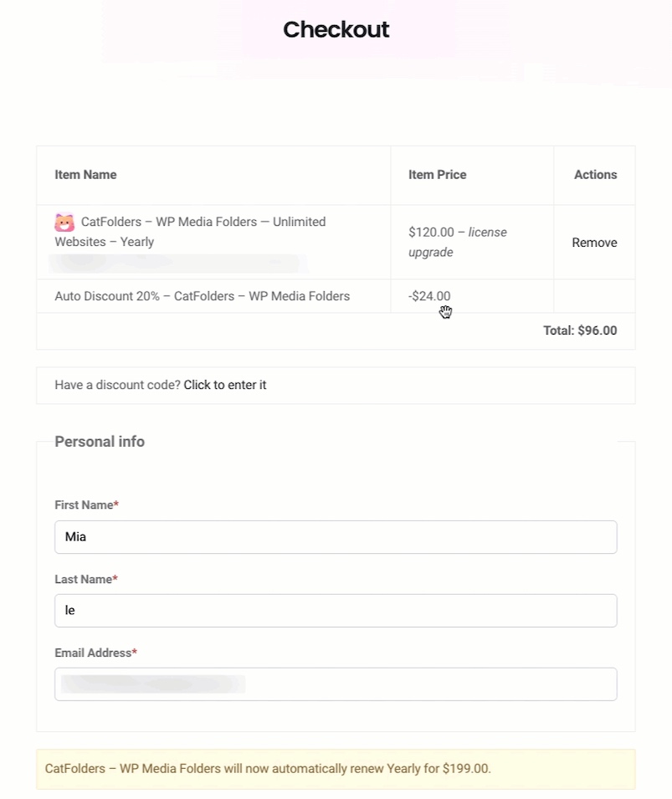Image resolution: width=672 pixels, height=799 pixels.
Task: Click the Total: $96.00 text
Action: coord(580,330)
